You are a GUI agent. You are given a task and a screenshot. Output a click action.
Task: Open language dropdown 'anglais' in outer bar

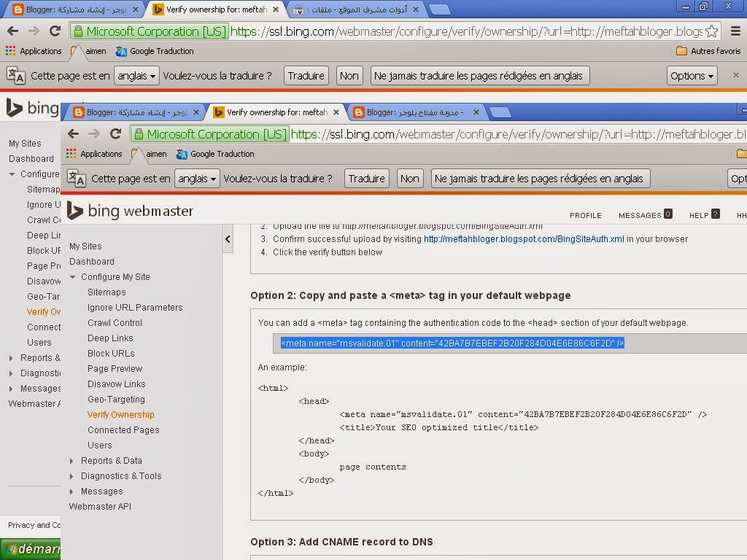click(136, 76)
